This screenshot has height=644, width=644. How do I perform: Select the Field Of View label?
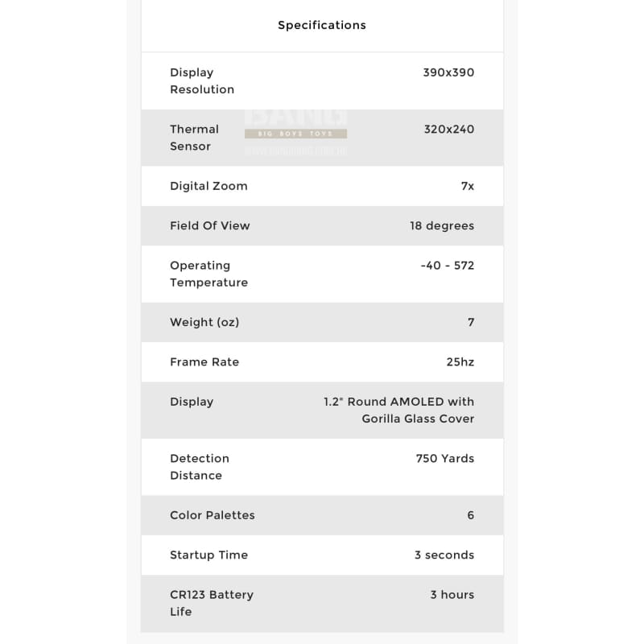[x=210, y=225]
